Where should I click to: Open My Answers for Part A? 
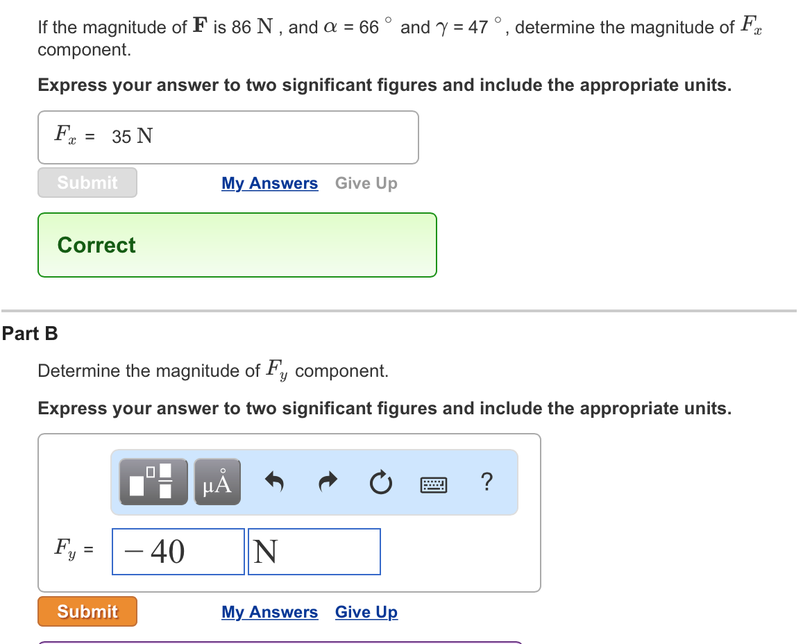269,183
